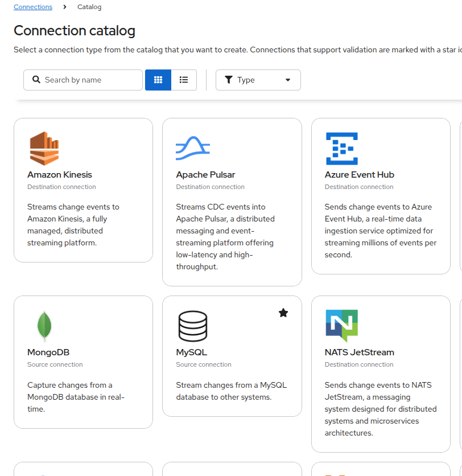Open the Apache Pulsar card title
462x476 pixels.
point(205,175)
